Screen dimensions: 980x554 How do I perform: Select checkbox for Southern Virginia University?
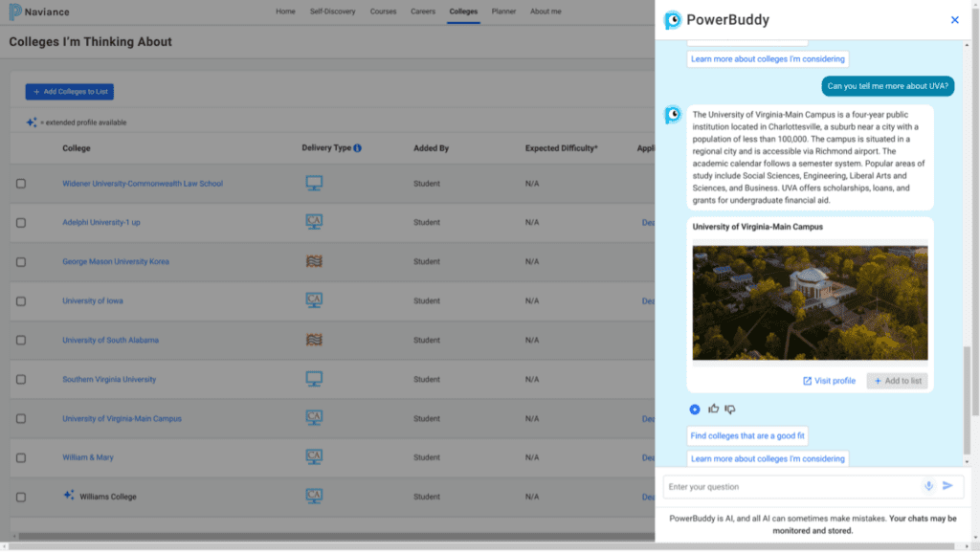tap(21, 380)
